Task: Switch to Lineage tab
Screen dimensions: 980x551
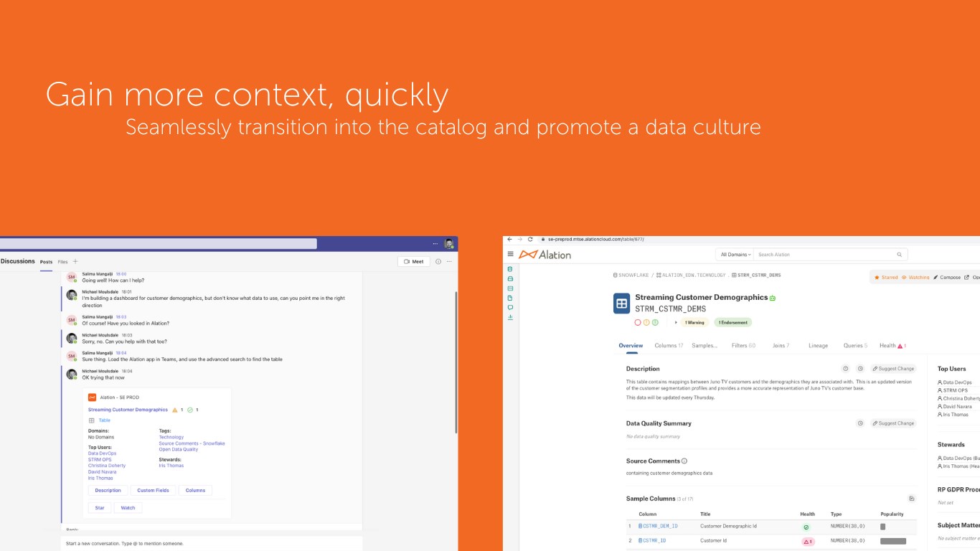Action: (818, 346)
